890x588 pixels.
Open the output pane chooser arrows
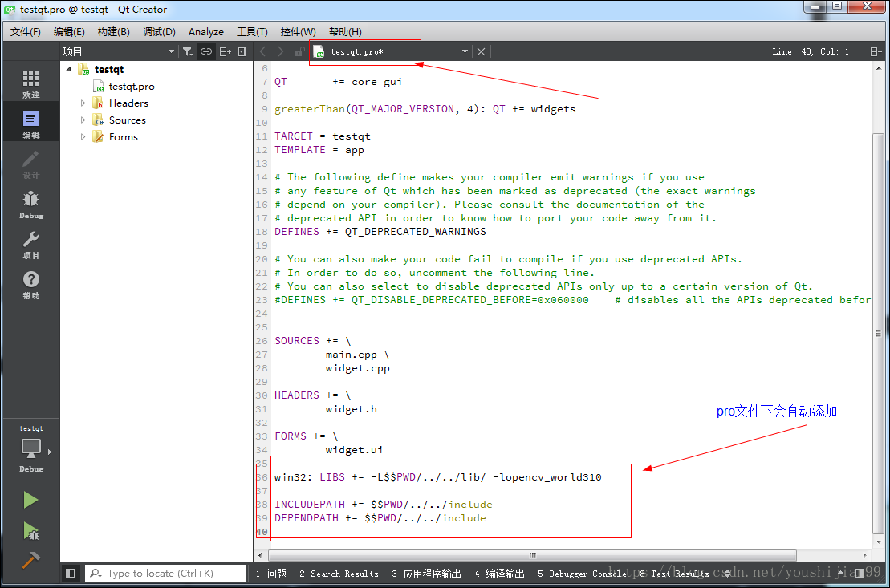click(x=728, y=574)
